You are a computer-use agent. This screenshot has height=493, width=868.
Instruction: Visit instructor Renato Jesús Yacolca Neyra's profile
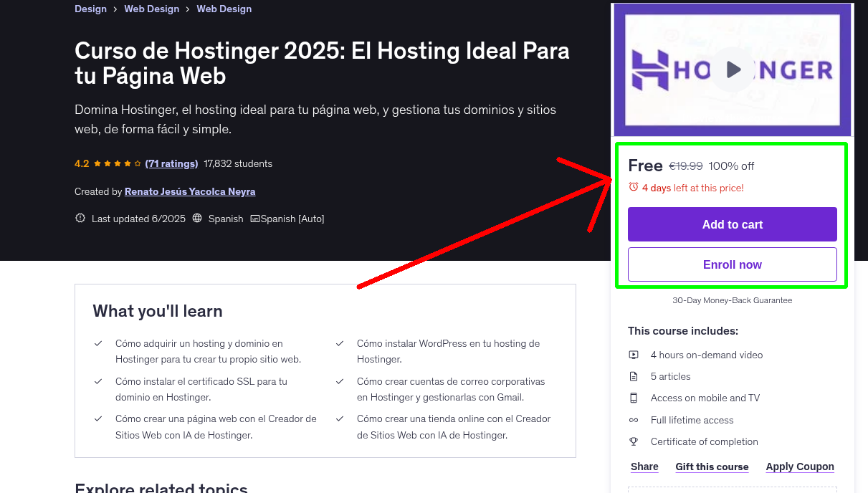(190, 191)
